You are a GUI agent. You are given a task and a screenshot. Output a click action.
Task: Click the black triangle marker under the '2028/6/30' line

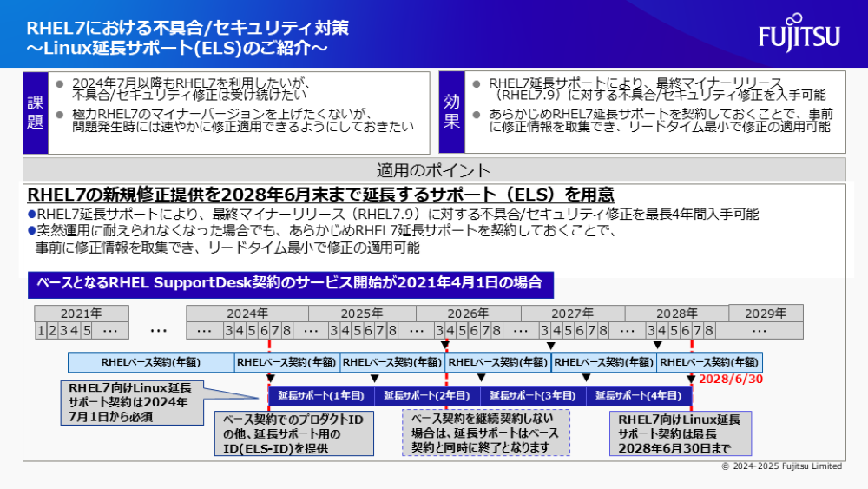click(x=691, y=379)
